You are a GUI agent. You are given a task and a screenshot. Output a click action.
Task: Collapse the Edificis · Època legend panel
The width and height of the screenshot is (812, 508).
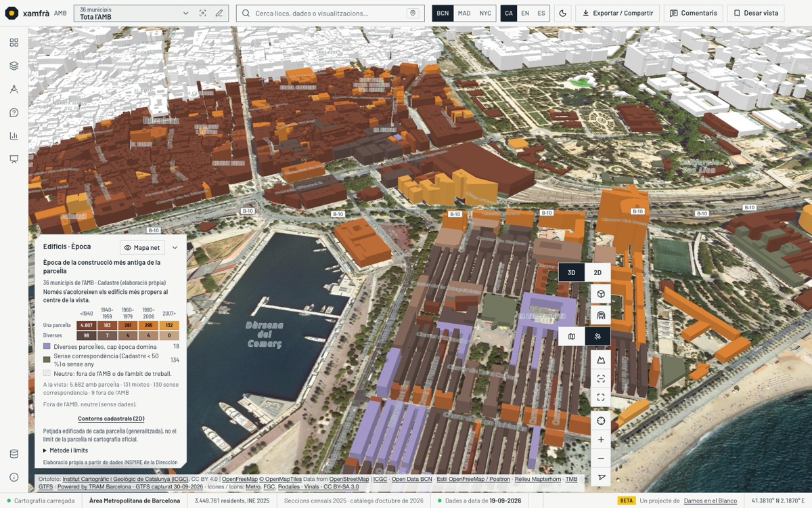[175, 248]
